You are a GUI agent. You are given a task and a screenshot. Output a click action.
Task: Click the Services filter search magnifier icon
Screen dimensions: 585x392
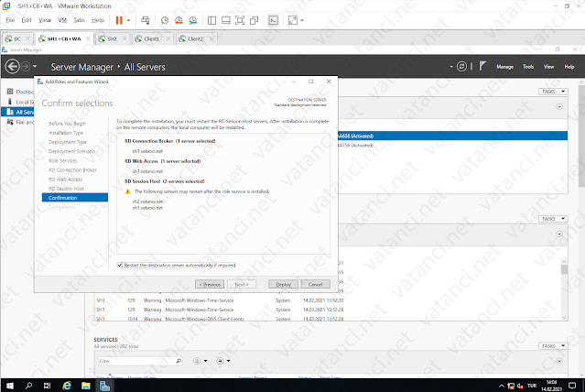tap(179, 361)
